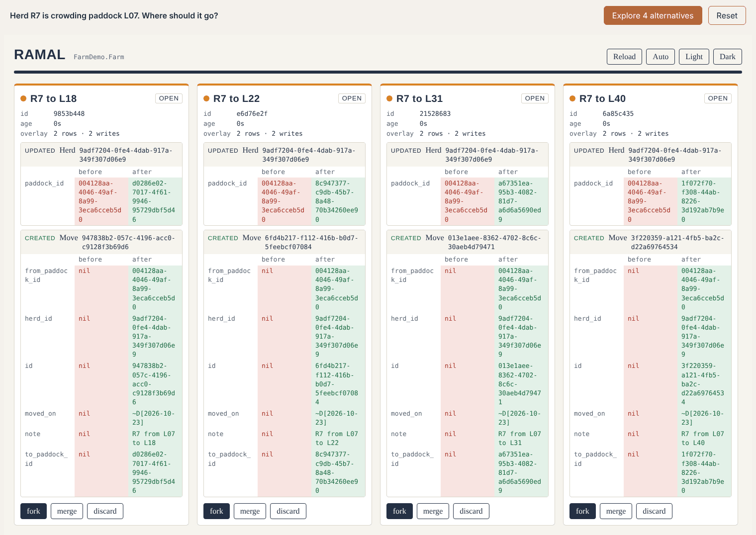The image size is (756, 535).
Task: Click the note text 'R7 from L07 to L31'
Action: pos(520,439)
